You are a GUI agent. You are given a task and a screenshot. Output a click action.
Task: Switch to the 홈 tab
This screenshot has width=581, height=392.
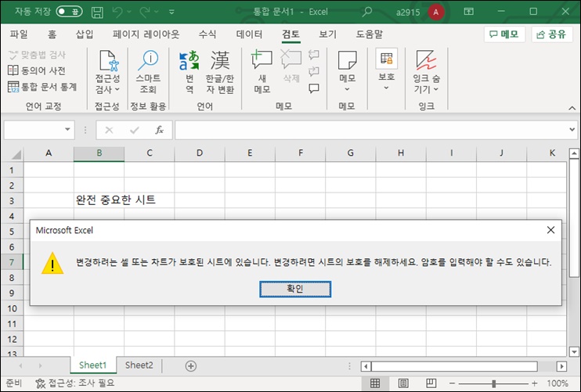pos(52,34)
